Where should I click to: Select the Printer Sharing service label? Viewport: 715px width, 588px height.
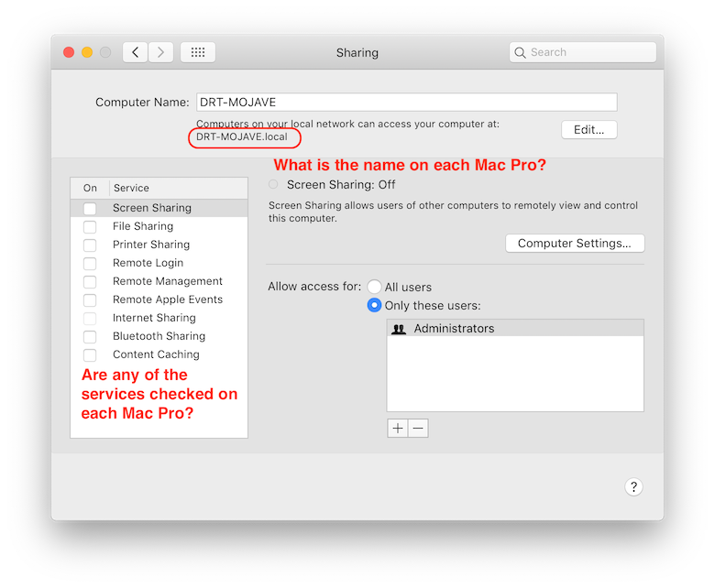tap(151, 245)
